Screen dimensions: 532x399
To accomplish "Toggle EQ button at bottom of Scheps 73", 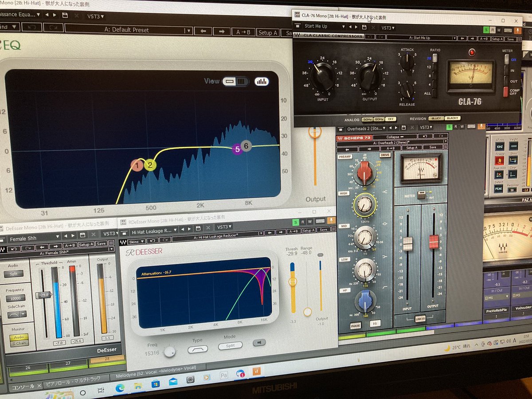I will (x=375, y=323).
